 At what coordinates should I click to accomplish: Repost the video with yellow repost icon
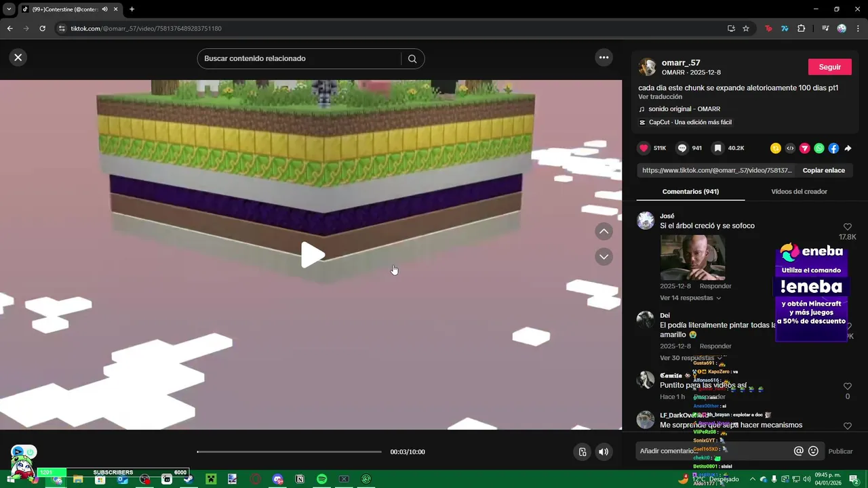click(x=776, y=148)
